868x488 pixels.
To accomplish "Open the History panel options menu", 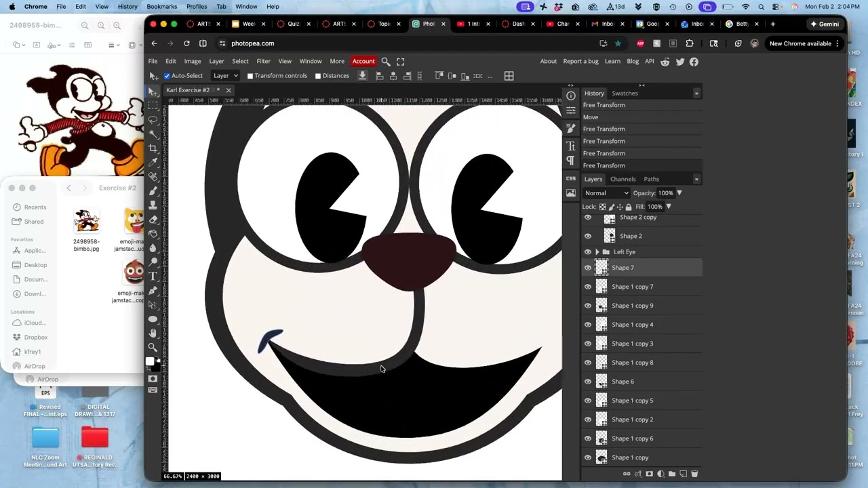I will pyautogui.click(x=696, y=94).
